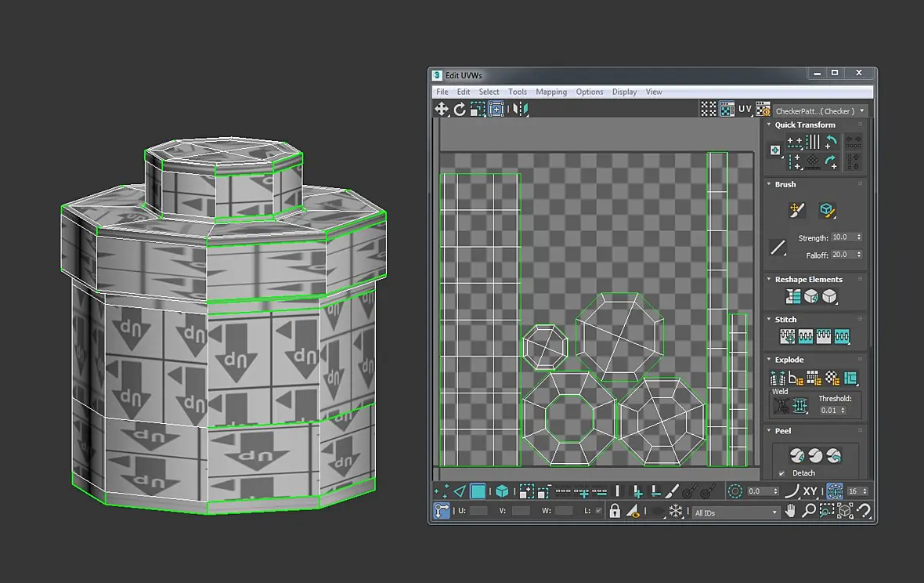This screenshot has width=924, height=583.
Task: Toggle the L lock checkbox beside W field
Action: [x=599, y=510]
